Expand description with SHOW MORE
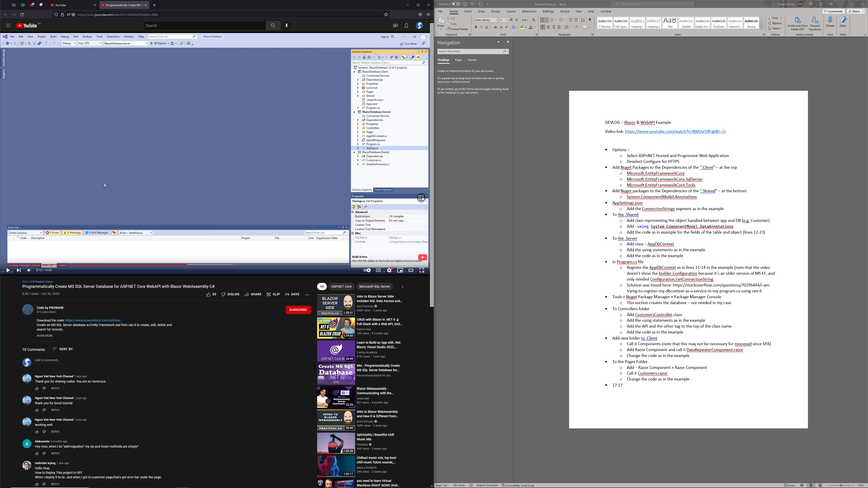Screen dimensions: 868x488 [45, 336]
